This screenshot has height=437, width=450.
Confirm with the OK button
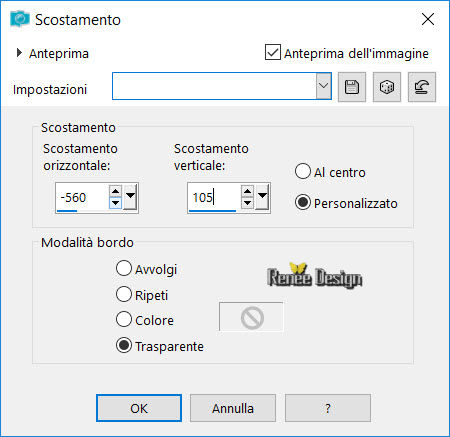click(x=139, y=408)
